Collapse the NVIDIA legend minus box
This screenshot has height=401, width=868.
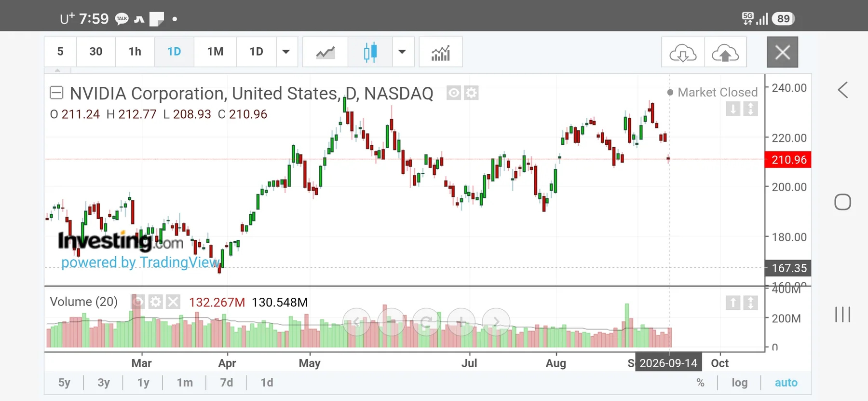point(56,93)
